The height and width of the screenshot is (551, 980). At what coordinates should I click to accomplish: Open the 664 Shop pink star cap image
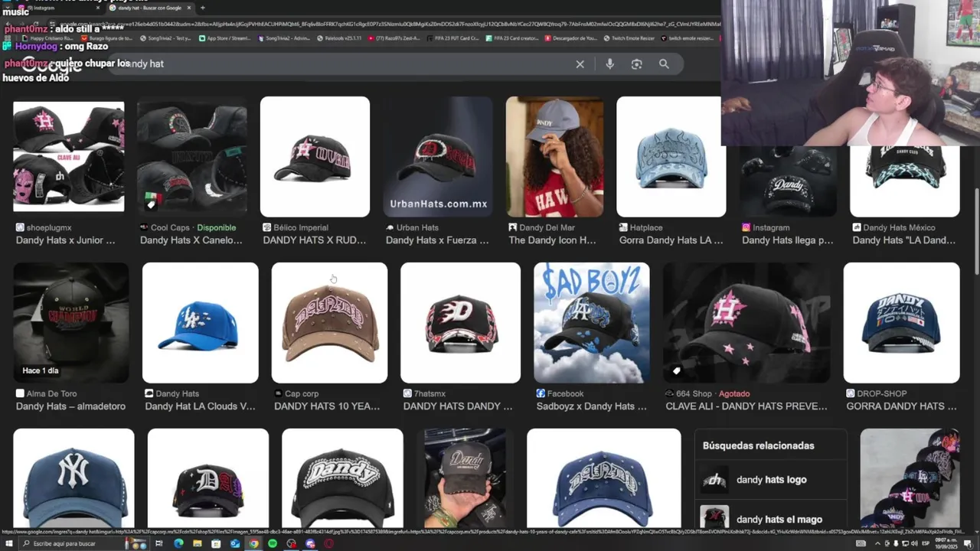[746, 322]
